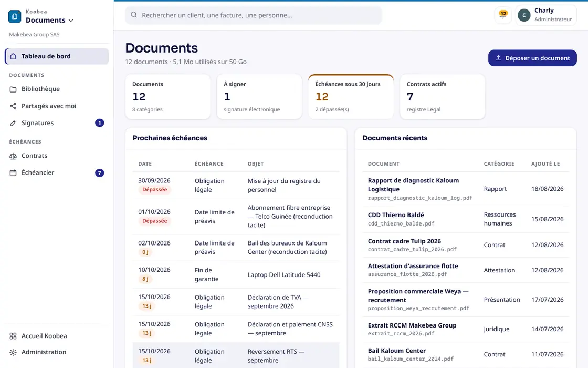588x368 pixels.
Task: Click the Bibliothèque folder icon
Action: click(13, 89)
